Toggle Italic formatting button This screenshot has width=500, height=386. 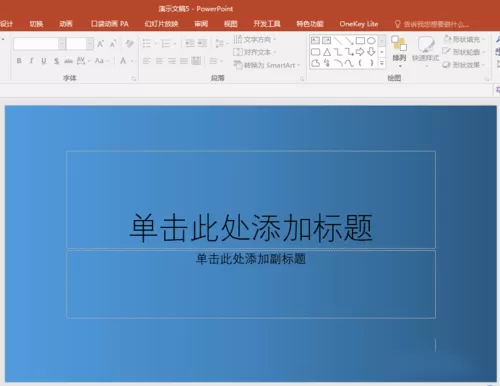pyautogui.click(x=31, y=61)
